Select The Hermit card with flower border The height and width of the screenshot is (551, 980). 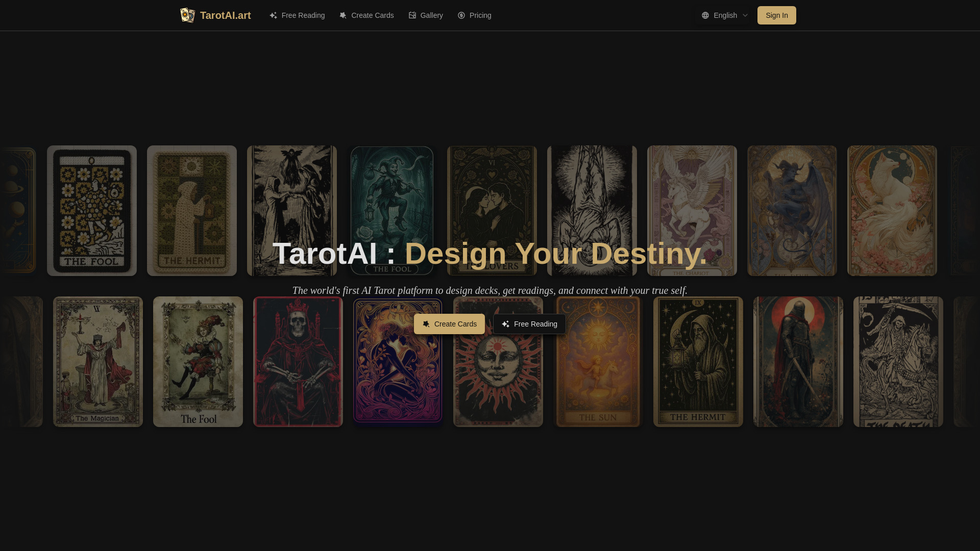[x=191, y=210]
